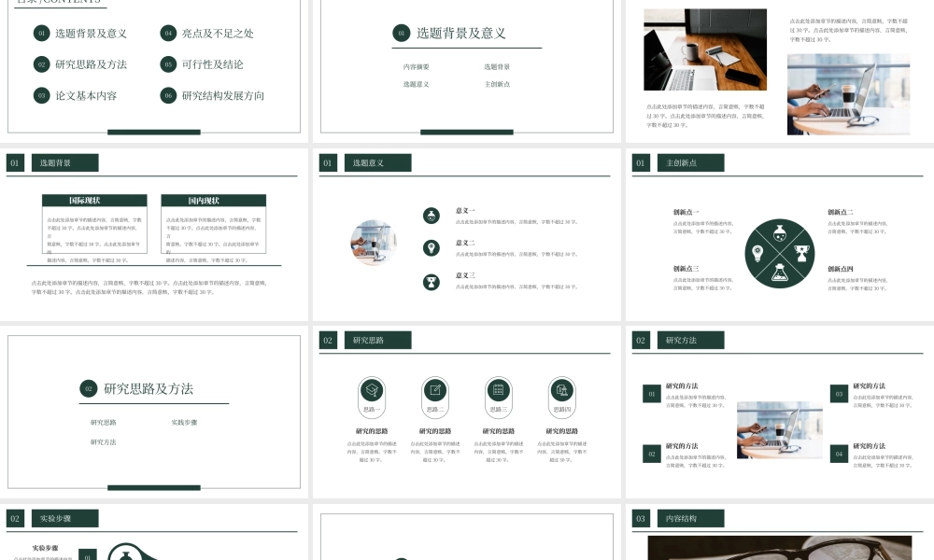Click the 04 square in the 研究方法 slide
Image resolution: width=934 pixels, height=560 pixels.
point(839,455)
